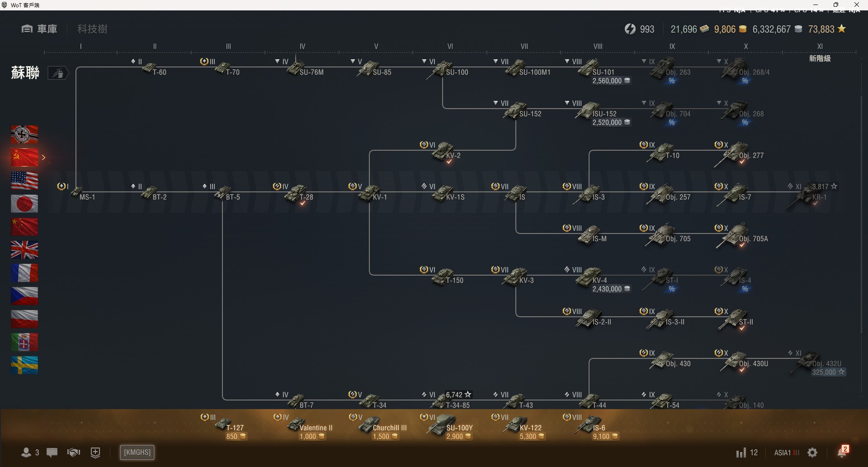The image size is (868, 467).
Task: Select the Obj. 705A tank node
Action: (741, 235)
